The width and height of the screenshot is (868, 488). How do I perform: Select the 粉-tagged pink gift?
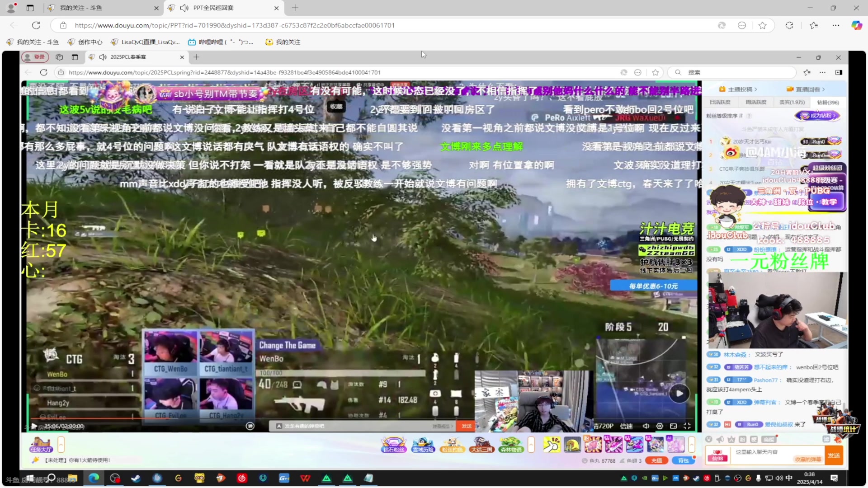click(x=593, y=445)
